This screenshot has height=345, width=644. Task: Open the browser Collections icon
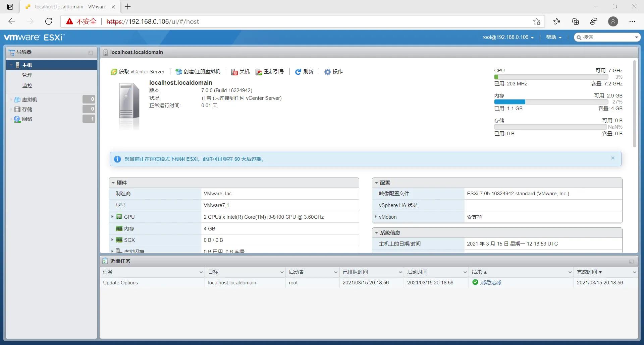point(575,21)
